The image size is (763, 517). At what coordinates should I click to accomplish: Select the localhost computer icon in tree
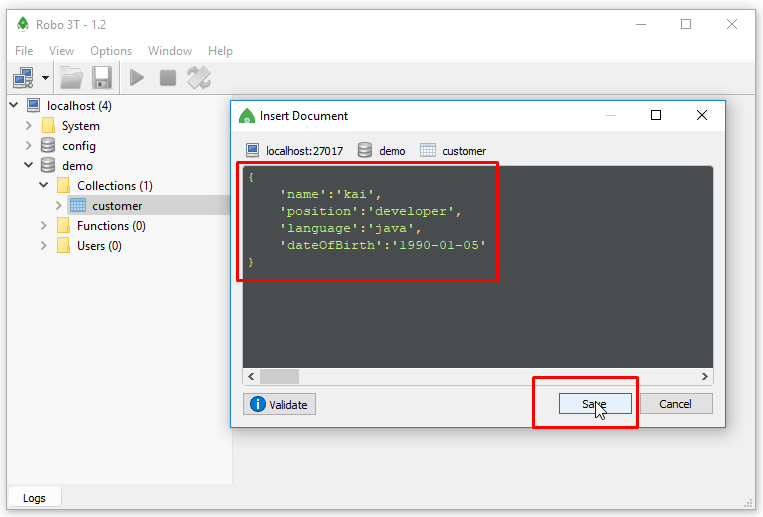[x=33, y=105]
